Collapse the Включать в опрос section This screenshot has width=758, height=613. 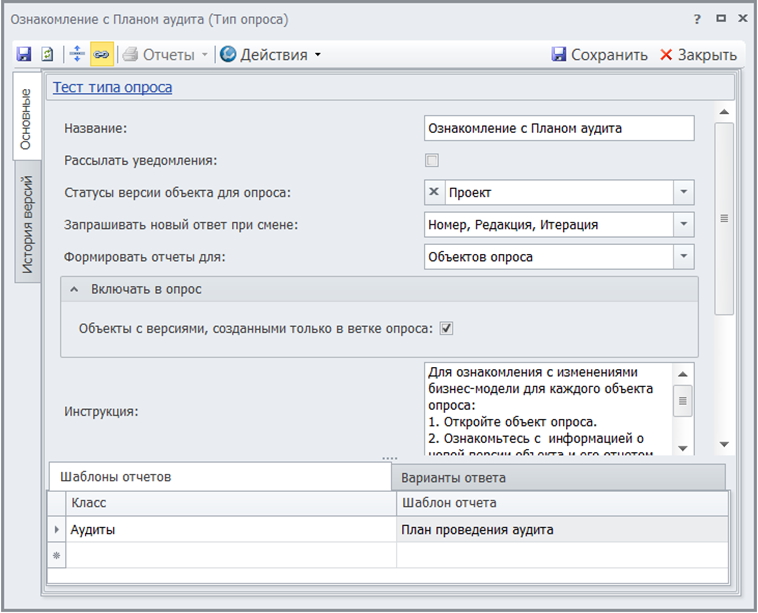(74, 289)
